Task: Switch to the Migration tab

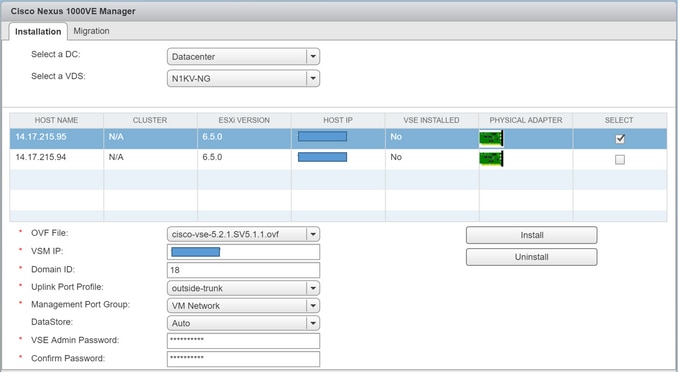Action: (x=91, y=31)
